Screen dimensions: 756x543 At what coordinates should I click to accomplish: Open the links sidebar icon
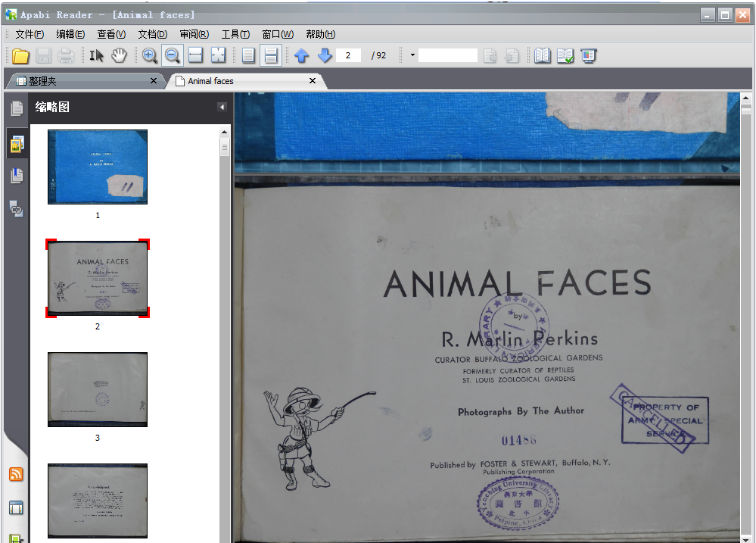coord(17,209)
